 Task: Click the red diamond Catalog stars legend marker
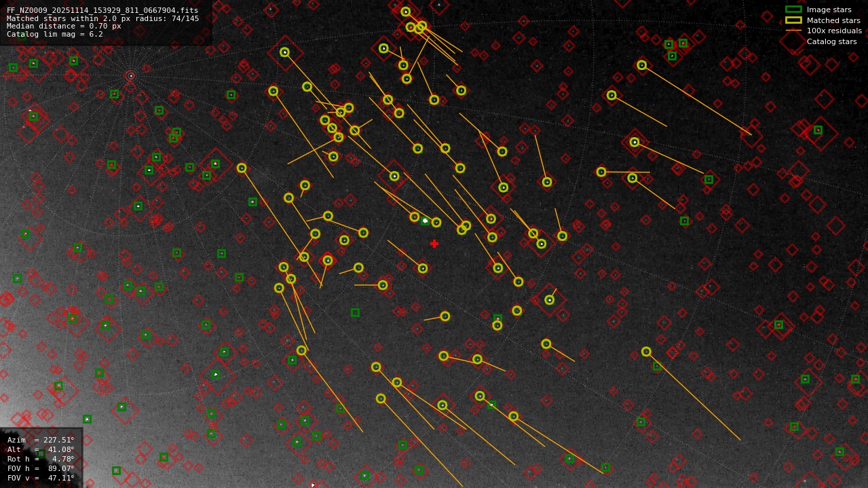tap(793, 41)
